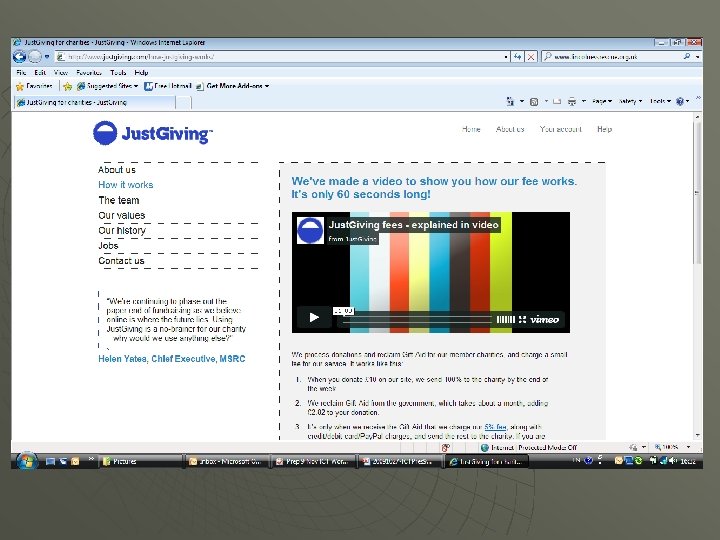Image resolution: width=720 pixels, height=540 pixels.
Task: Select the JustGiving for charities tab
Action: tap(94, 102)
